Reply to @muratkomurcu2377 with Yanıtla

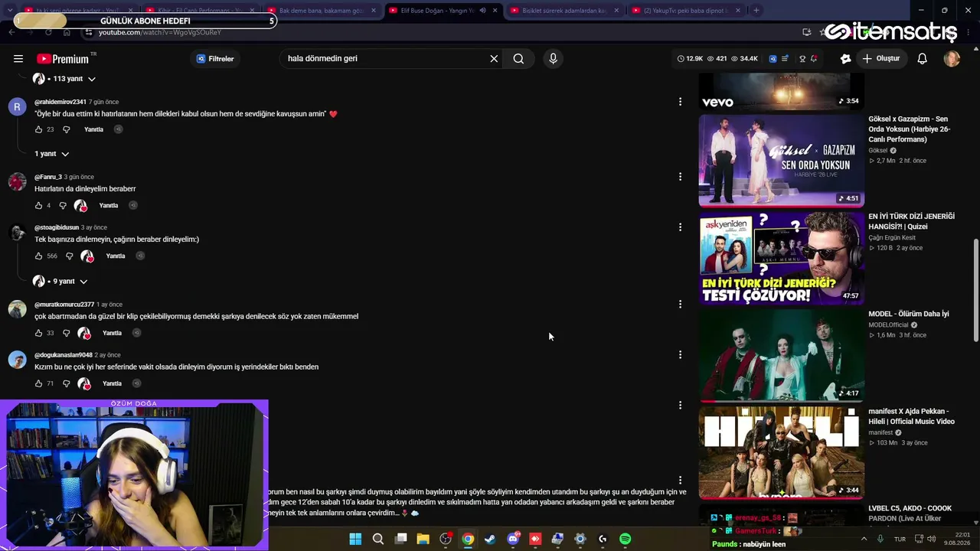point(112,333)
